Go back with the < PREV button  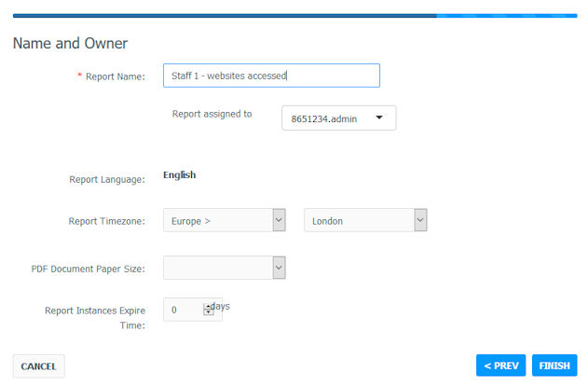point(500,366)
